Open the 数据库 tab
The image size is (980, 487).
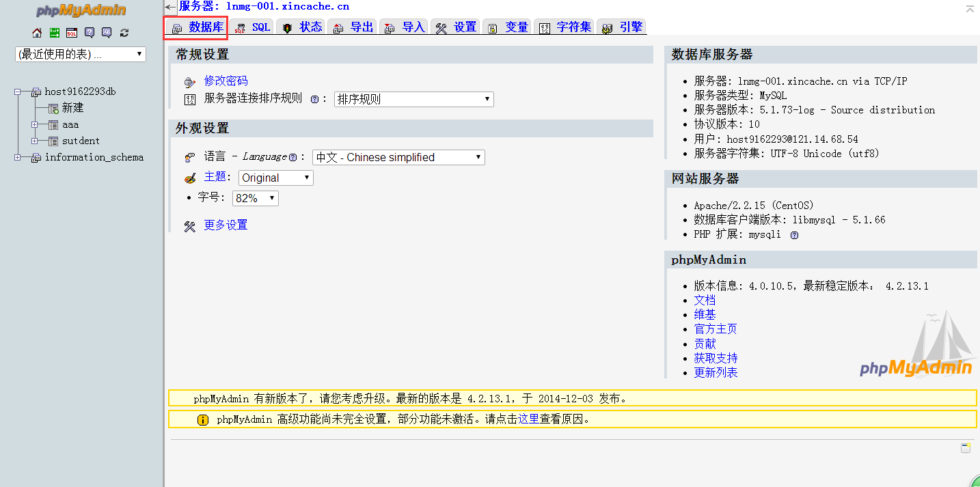tap(197, 27)
